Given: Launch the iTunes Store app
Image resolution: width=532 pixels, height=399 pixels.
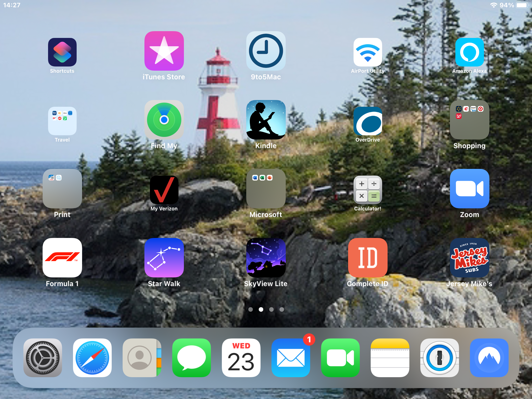Looking at the screenshot, I should click(164, 51).
